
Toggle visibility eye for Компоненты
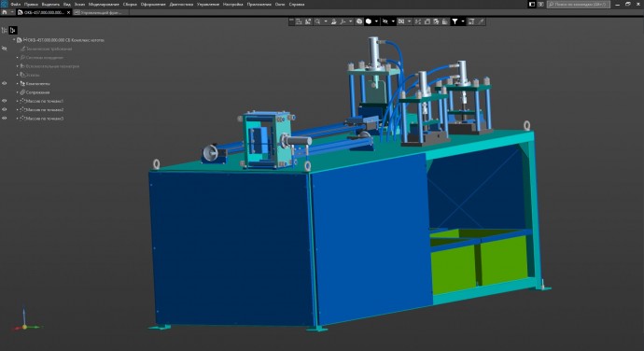click(5, 83)
